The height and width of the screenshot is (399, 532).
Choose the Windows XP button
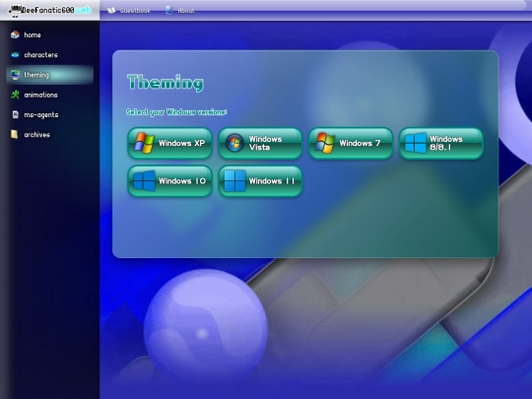[169, 143]
